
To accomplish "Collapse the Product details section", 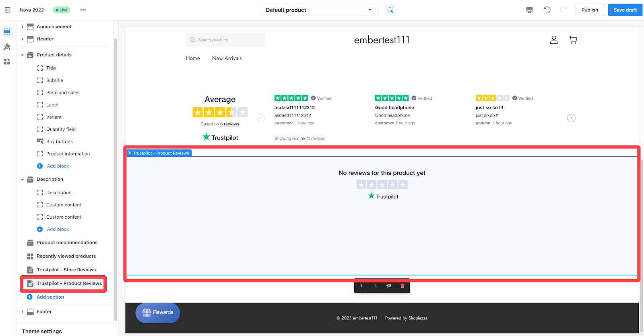I will pyautogui.click(x=23, y=55).
